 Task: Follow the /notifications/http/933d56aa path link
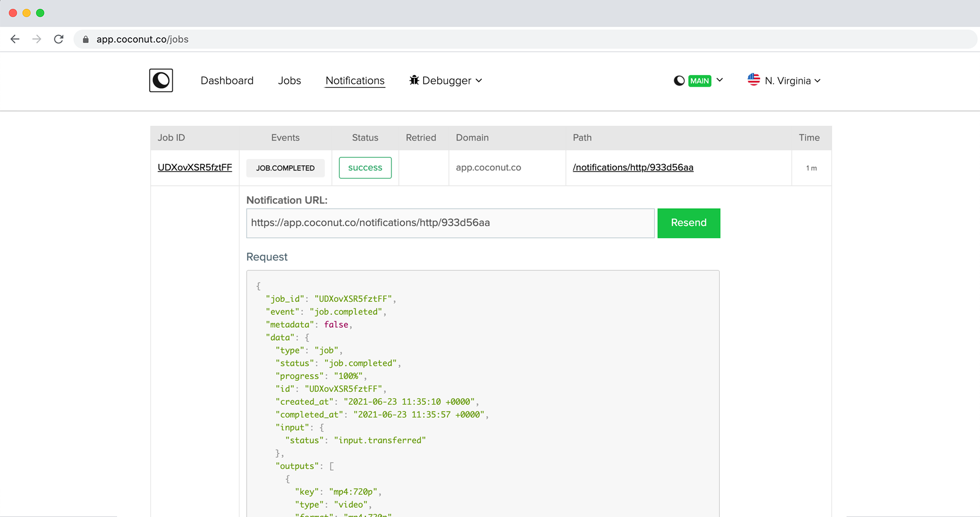[x=633, y=167]
